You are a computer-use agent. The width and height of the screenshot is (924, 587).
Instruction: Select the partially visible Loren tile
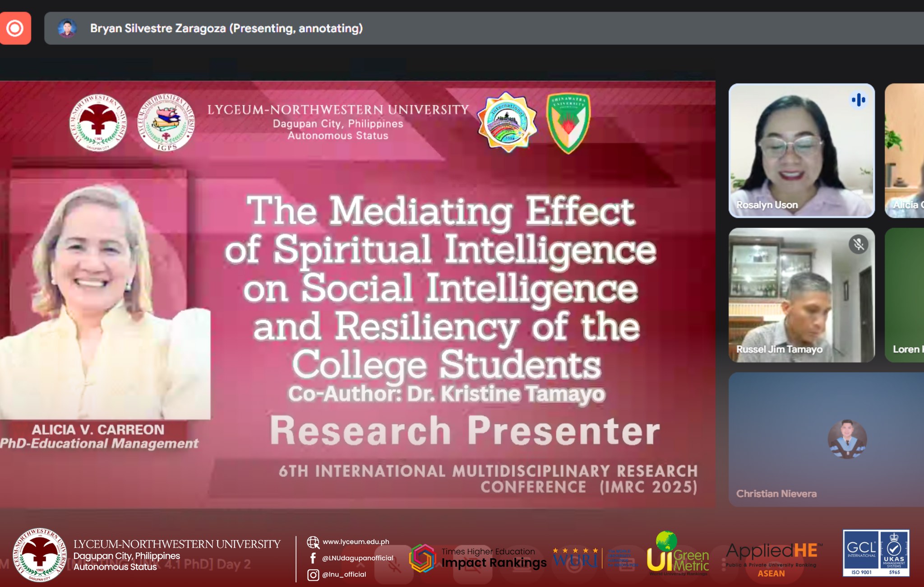click(x=905, y=295)
